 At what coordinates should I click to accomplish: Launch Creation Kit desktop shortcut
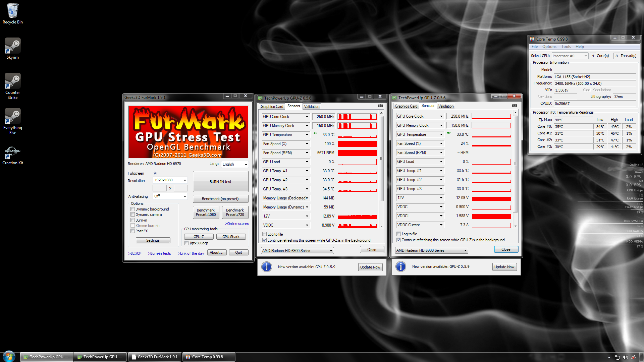coord(12,156)
